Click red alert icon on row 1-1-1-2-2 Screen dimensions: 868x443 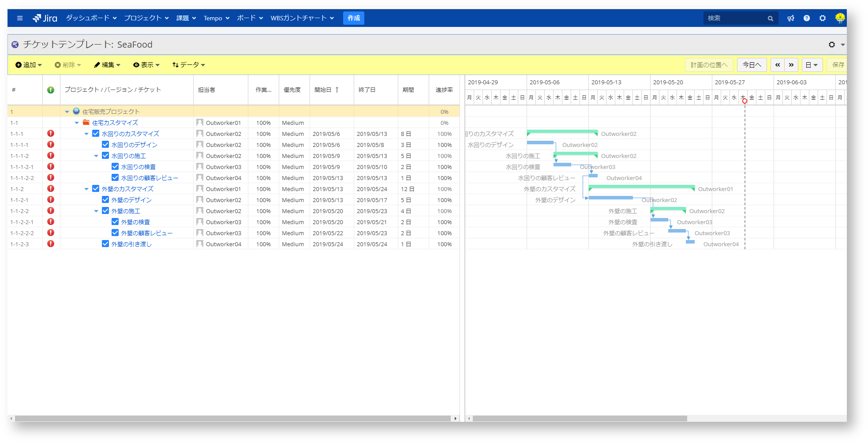coord(51,177)
